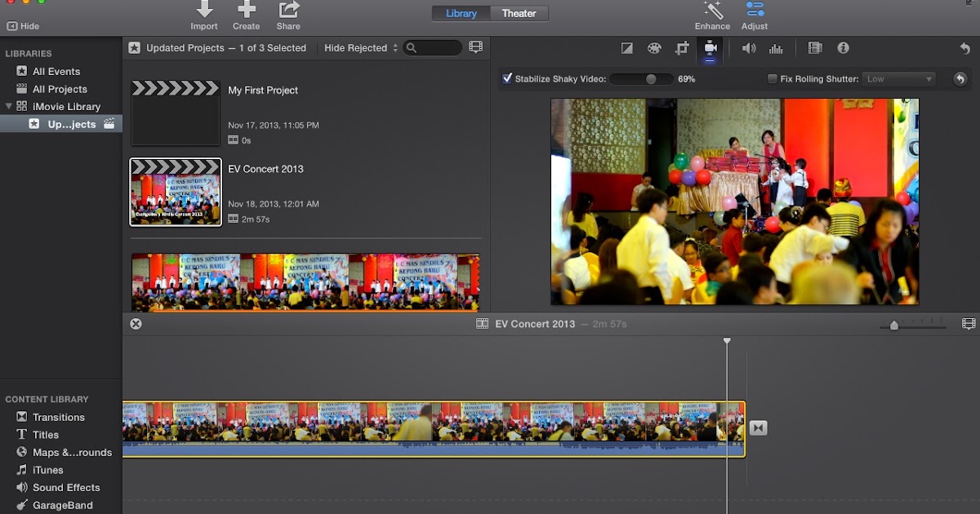Viewport: 980px width, 514px height.
Task: Uncheck the Stabilize Shaky Video checkbox
Action: point(507,78)
